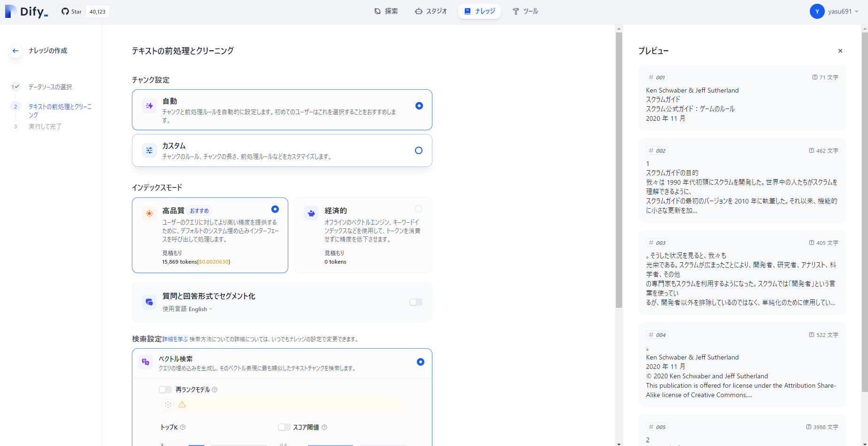The image size is (868, 446).
Task: Click the スコア閾値 help icon
Action: coord(324,427)
